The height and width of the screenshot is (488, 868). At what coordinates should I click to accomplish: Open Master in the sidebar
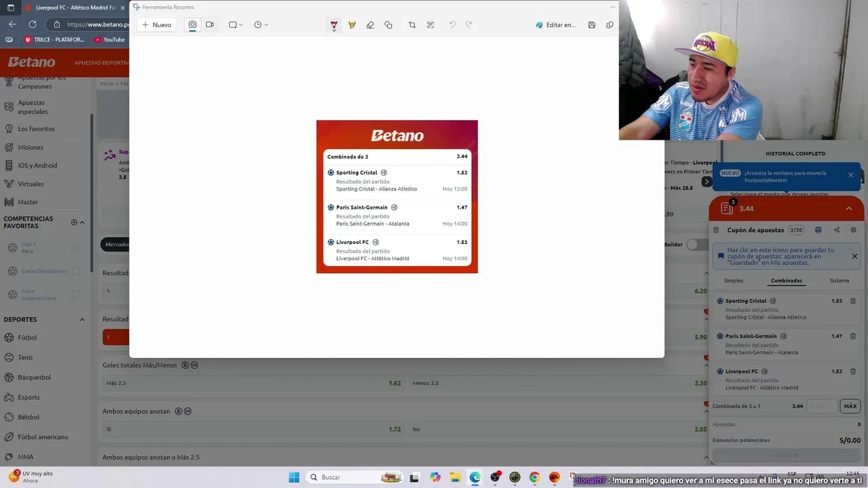click(x=28, y=202)
